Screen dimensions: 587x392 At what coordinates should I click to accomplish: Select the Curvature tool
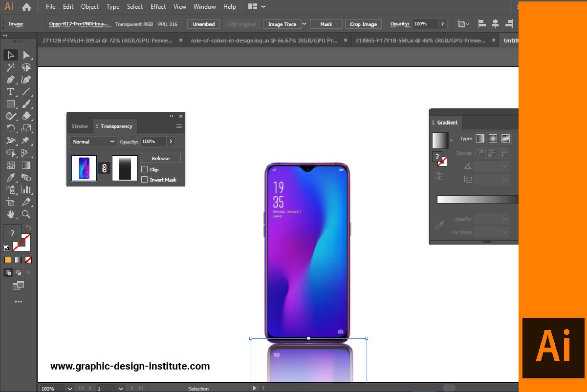26,80
